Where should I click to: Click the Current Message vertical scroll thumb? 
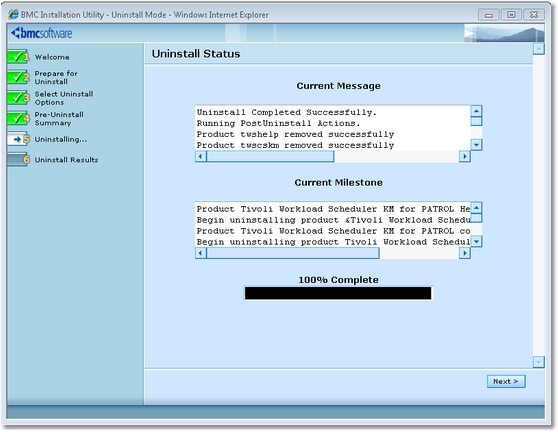point(476,121)
